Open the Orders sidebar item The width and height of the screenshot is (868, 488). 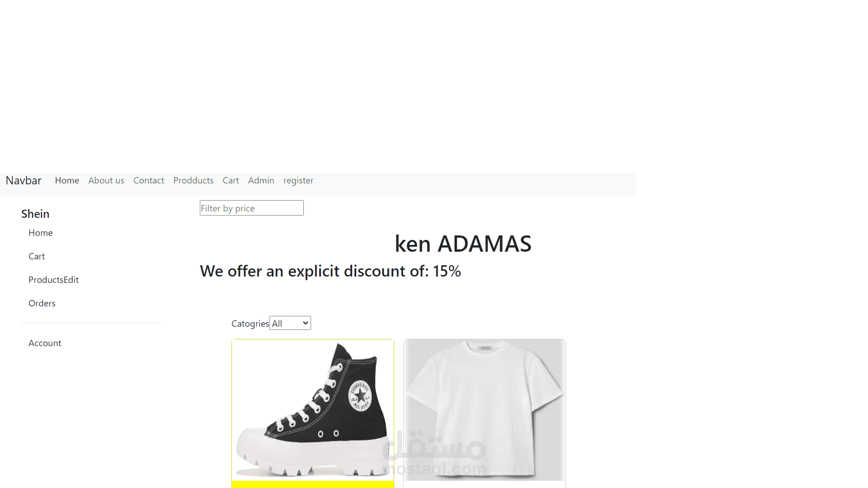coord(42,303)
